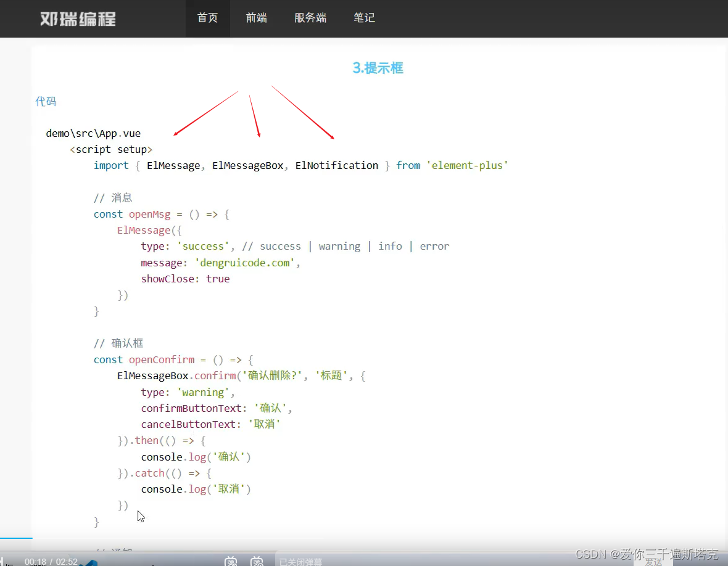This screenshot has height=566, width=728.
Task: Click the video progress bar
Action: coord(364,538)
